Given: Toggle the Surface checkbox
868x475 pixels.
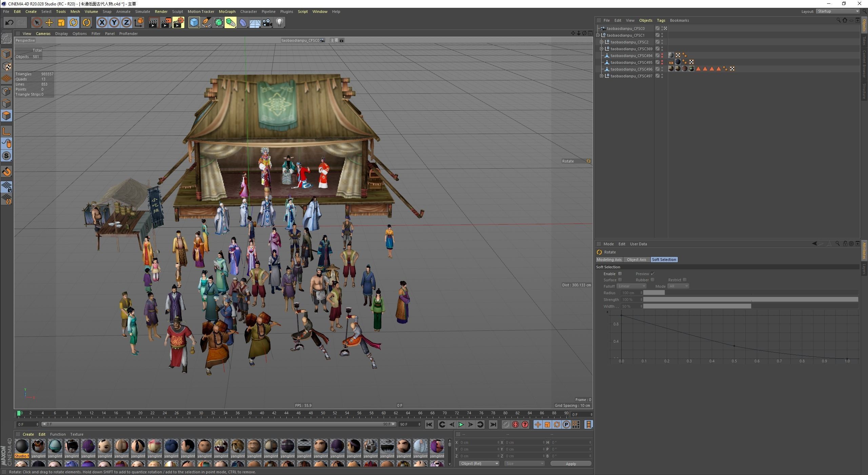Looking at the screenshot, I should tap(620, 280).
